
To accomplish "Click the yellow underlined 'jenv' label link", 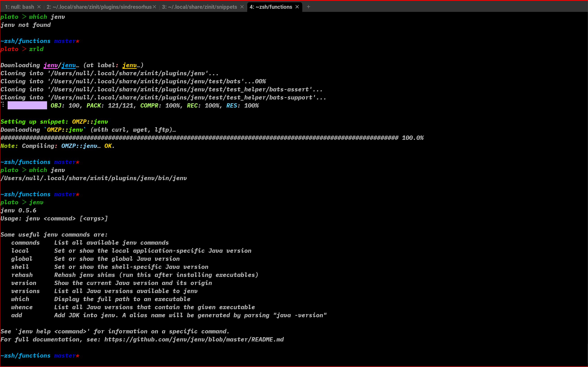I will [x=129, y=65].
